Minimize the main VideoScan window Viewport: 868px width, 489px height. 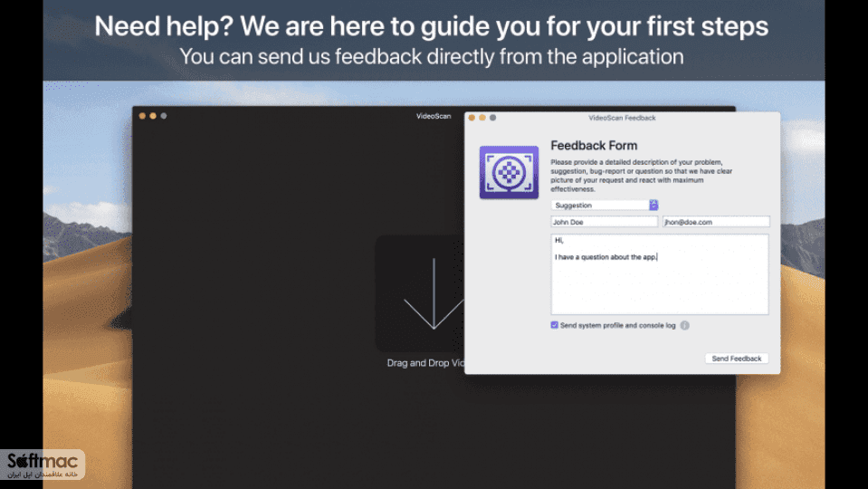[x=153, y=116]
